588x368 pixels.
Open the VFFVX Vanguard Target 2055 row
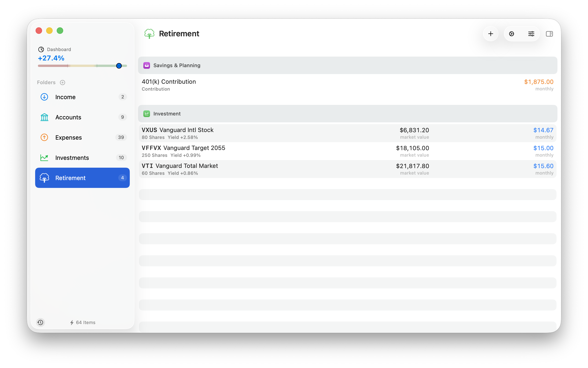348,151
